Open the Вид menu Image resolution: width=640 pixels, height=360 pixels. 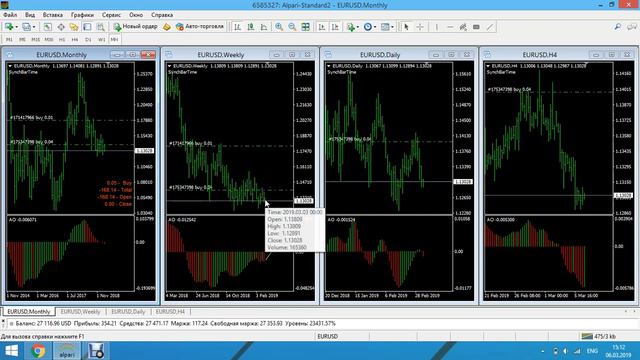tap(30, 15)
